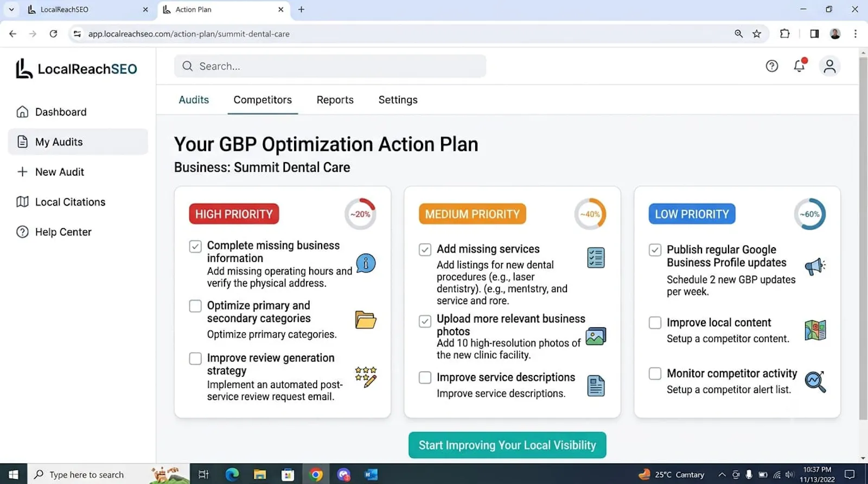Uncheck Complete missing business information
Image resolution: width=868 pixels, height=484 pixels.
[195, 247]
